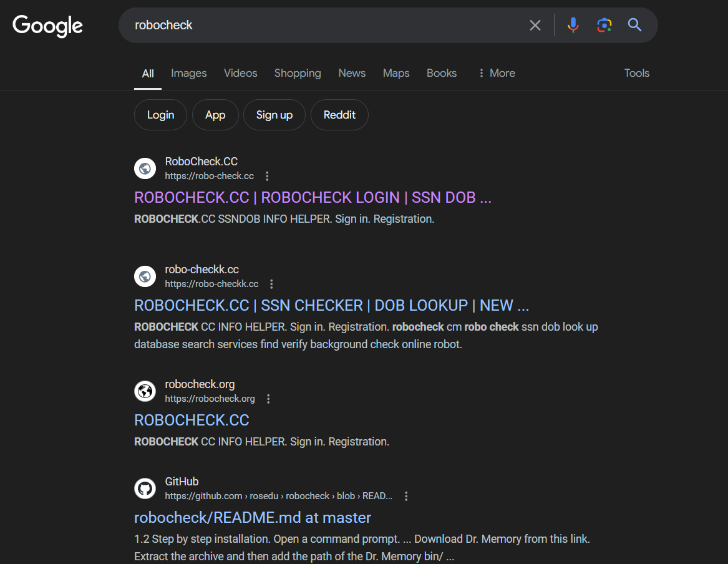This screenshot has height=564, width=728.
Task: Clear the search box with the X icon
Action: [535, 26]
